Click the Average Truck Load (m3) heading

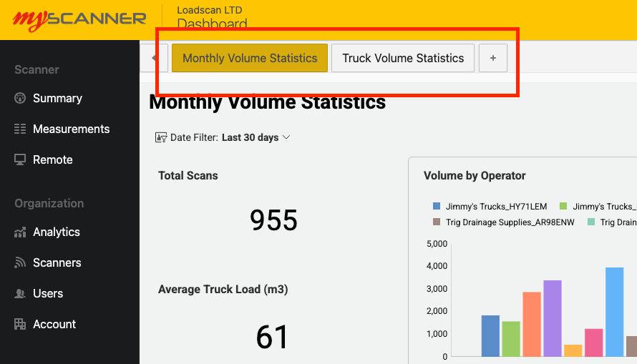(x=223, y=290)
